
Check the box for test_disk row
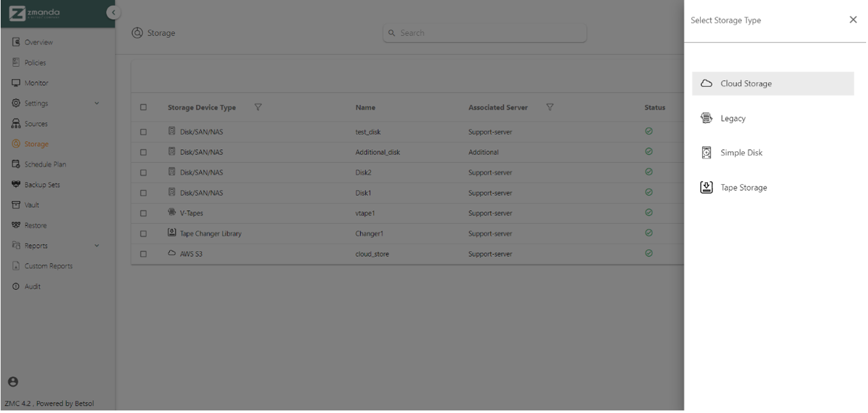point(143,131)
